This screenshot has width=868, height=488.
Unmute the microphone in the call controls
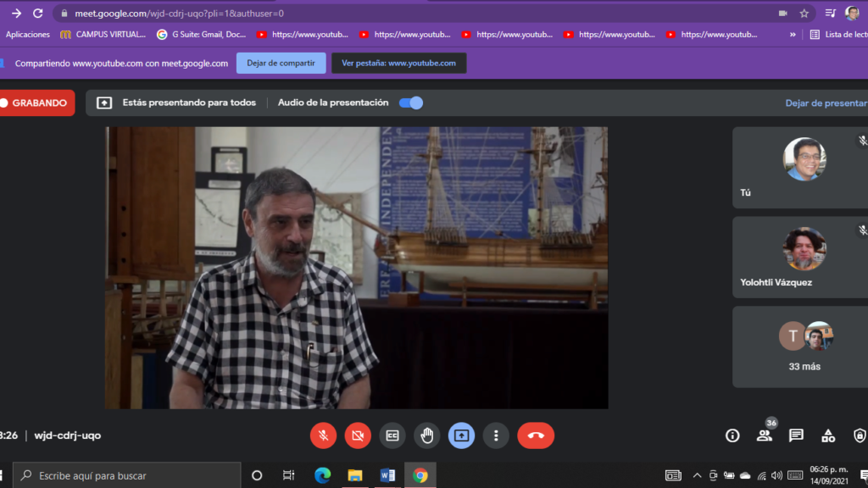[323, 435]
